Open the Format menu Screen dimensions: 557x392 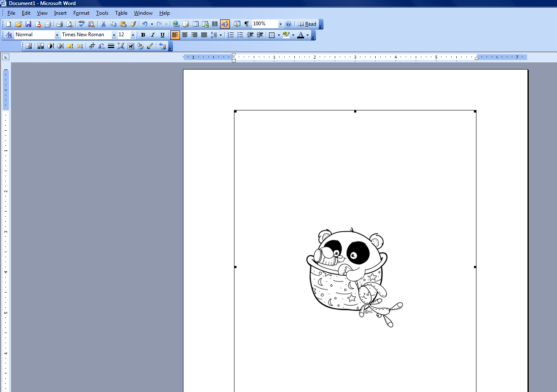coord(81,13)
